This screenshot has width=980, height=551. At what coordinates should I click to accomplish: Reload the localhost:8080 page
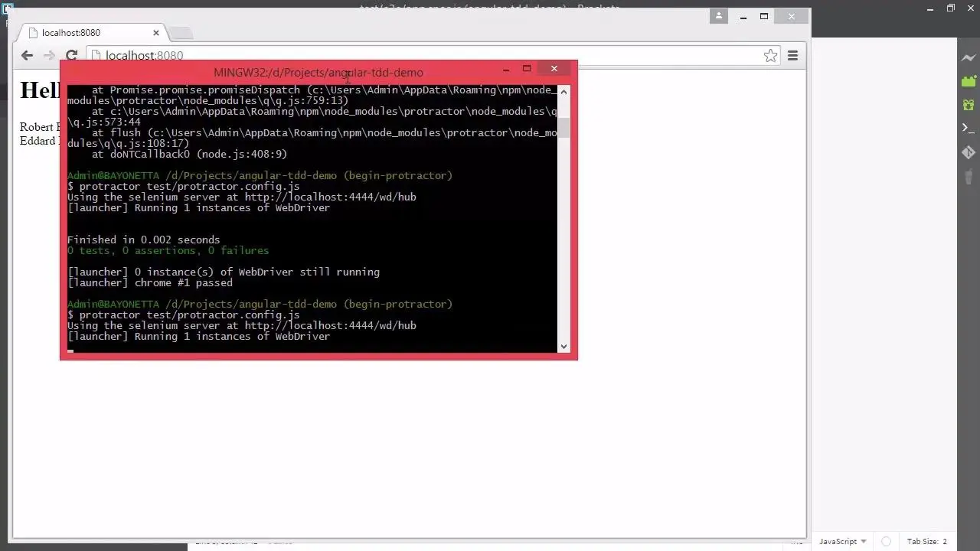[x=71, y=55]
